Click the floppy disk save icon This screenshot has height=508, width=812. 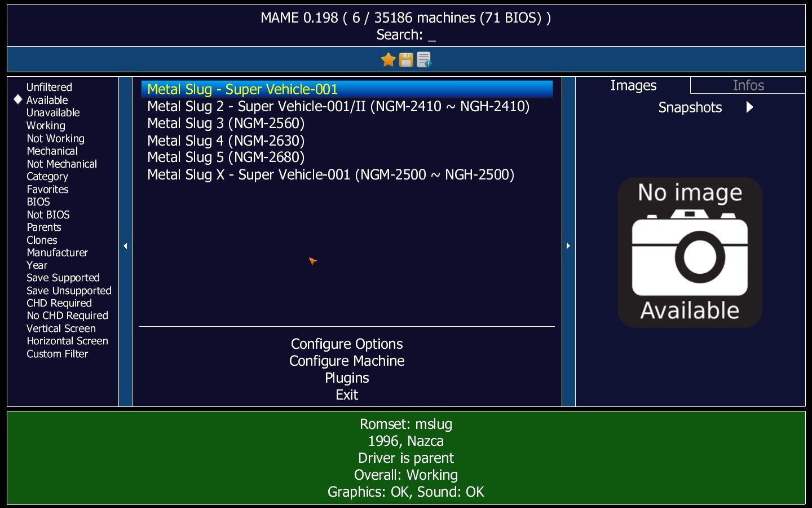[x=406, y=59]
